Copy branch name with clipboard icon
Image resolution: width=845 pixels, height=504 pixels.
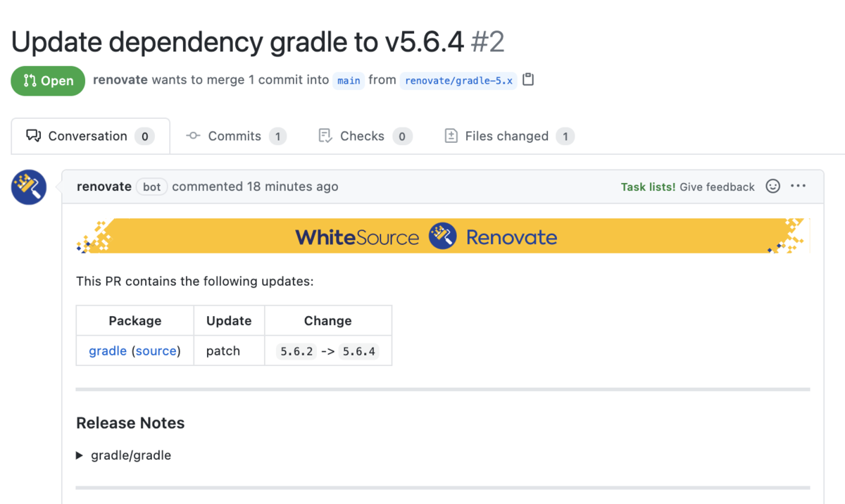click(528, 80)
